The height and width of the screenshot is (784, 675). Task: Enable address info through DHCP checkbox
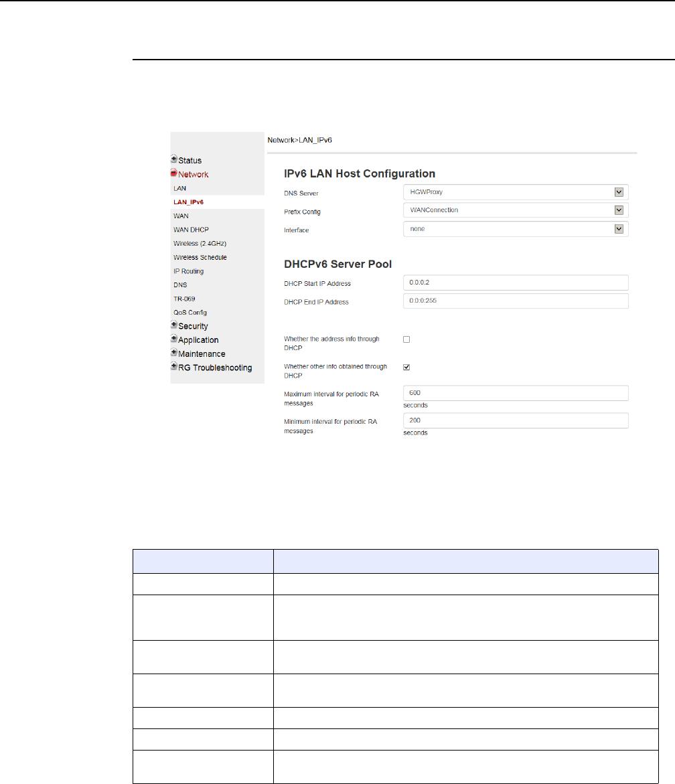(406, 339)
